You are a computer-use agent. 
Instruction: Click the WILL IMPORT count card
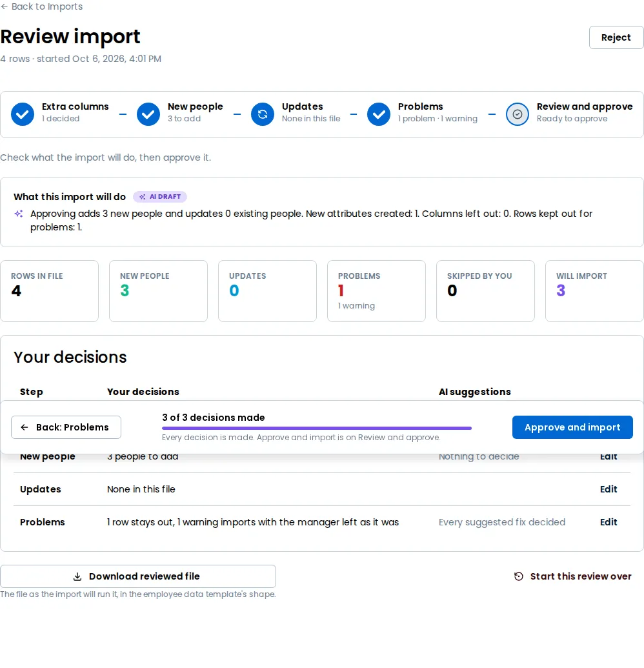pyautogui.click(x=594, y=291)
